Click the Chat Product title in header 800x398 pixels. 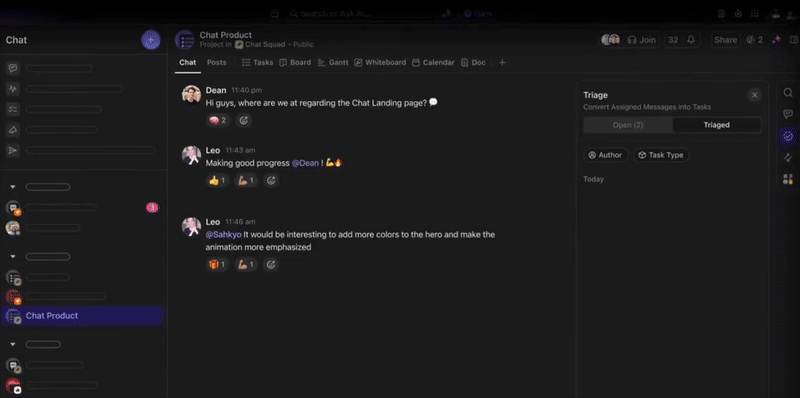(226, 35)
